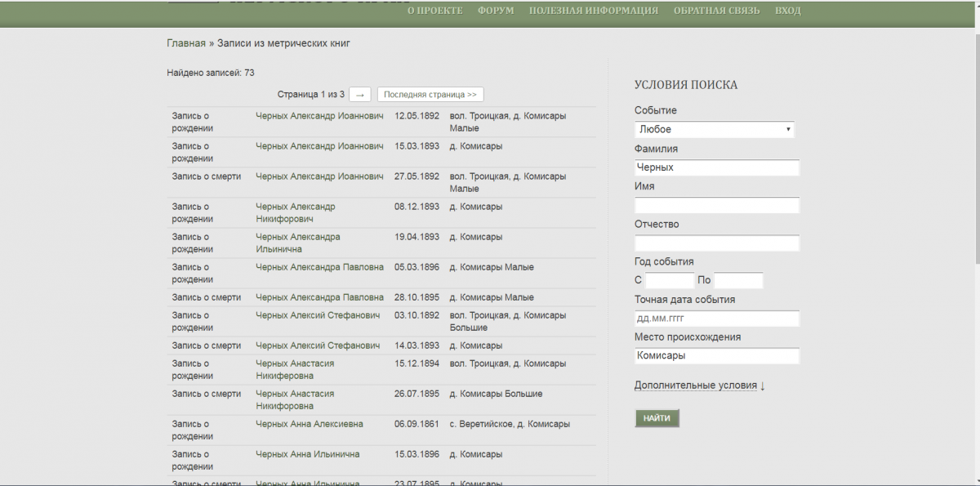Viewport: 980px width, 486px height.
Task: Go to the last page of results
Action: coord(430,95)
